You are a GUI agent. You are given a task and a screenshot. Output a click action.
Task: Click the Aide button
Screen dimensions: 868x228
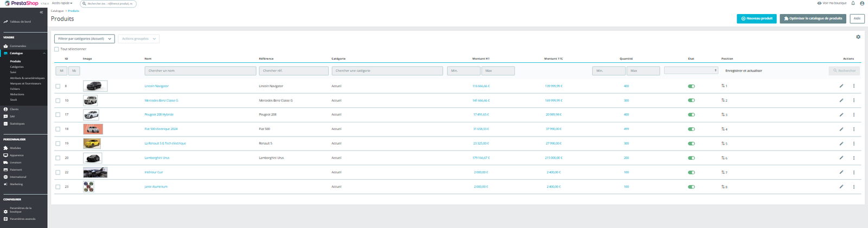(857, 18)
